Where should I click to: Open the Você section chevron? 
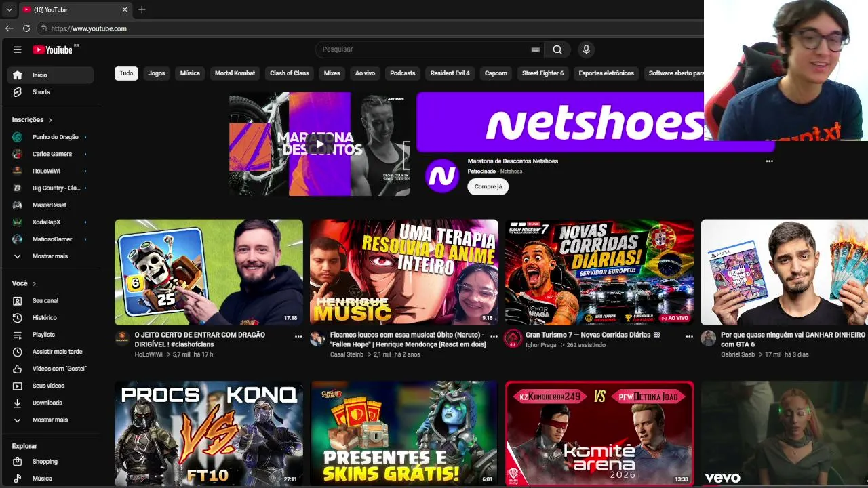pyautogui.click(x=34, y=283)
